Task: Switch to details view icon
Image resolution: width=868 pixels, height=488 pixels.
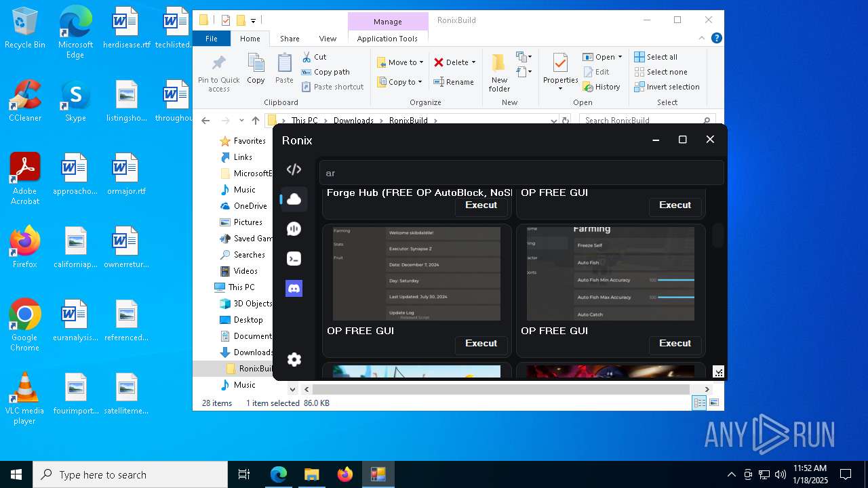Action: [699, 403]
